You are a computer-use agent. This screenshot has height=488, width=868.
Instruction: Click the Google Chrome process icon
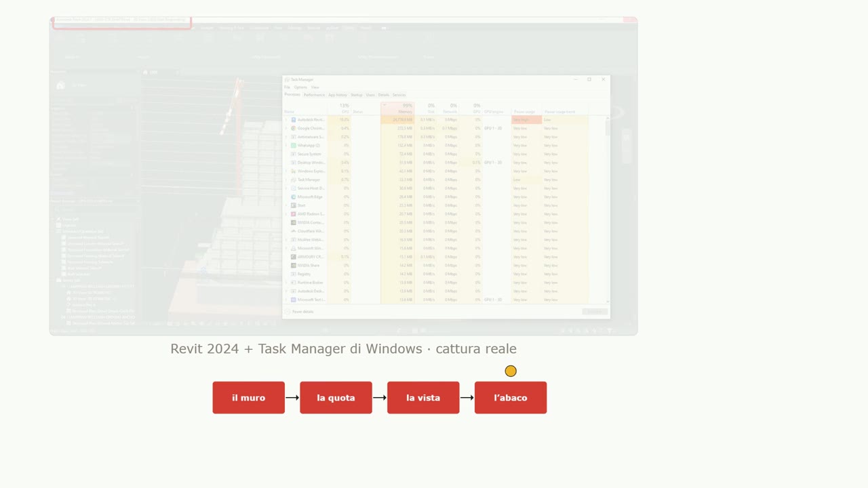click(293, 128)
